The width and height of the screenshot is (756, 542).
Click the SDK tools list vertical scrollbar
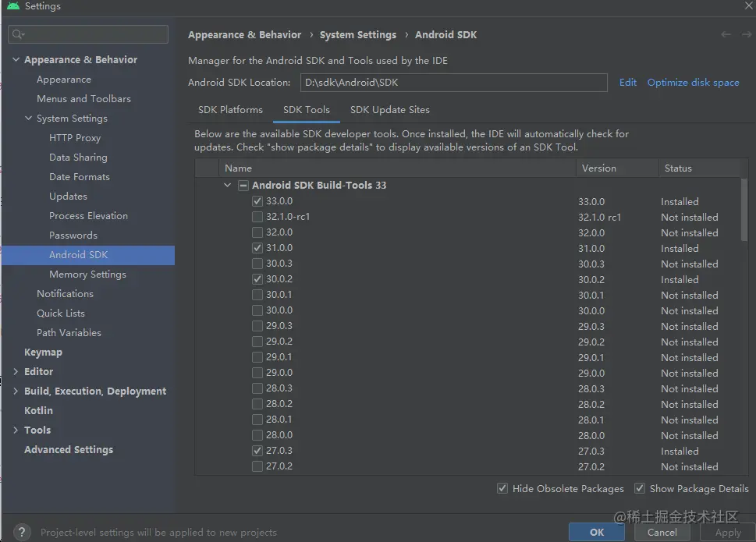tap(744, 211)
